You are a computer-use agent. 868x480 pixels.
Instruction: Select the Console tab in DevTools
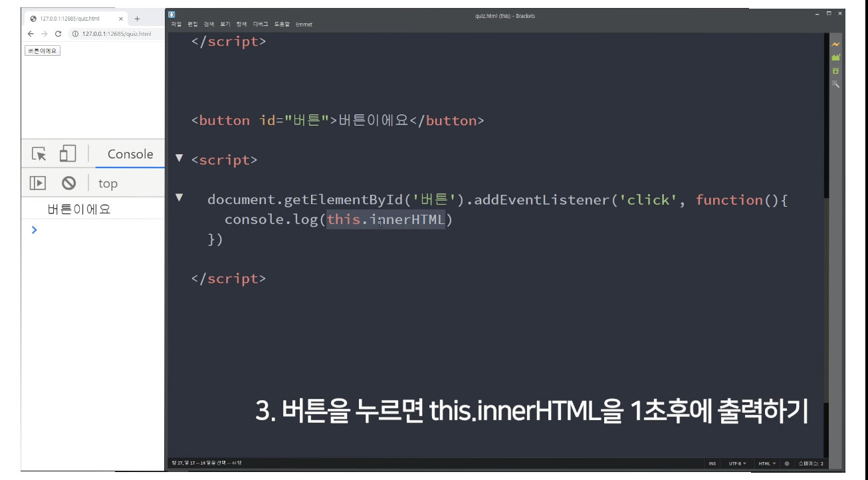pos(130,154)
